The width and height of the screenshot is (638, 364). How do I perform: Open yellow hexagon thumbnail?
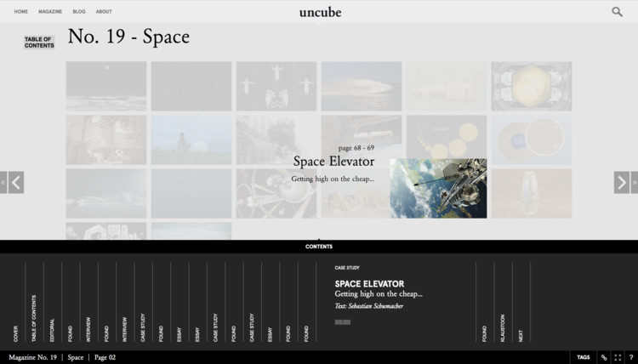[532, 86]
